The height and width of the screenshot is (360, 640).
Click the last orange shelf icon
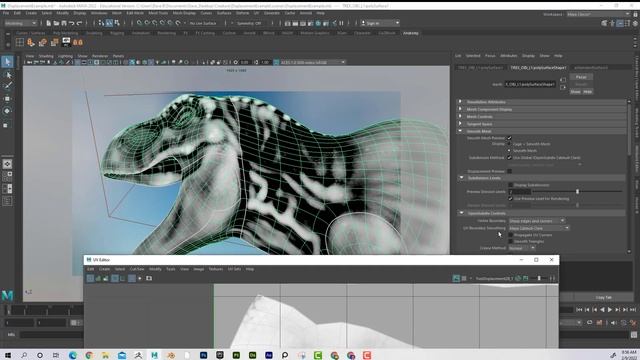[78, 42]
